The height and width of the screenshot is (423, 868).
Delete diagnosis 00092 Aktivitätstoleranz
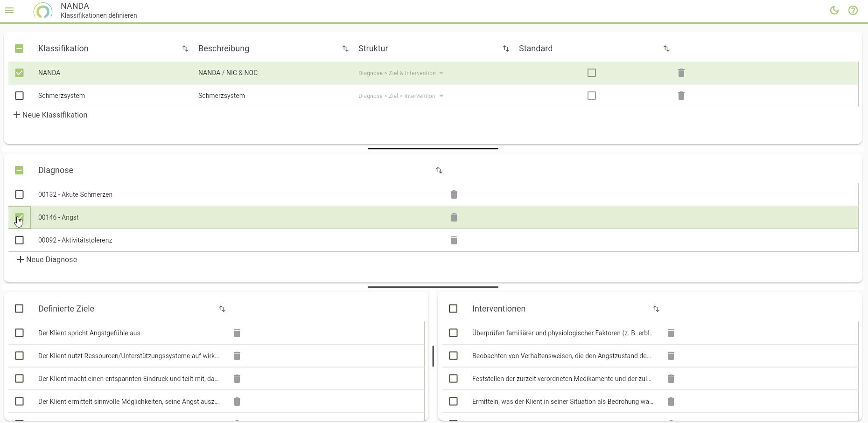point(454,240)
